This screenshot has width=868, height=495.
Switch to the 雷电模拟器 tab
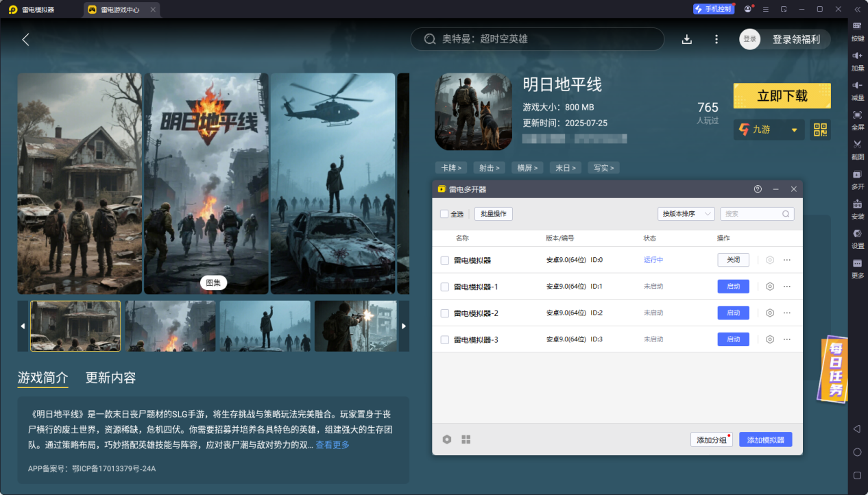[38, 10]
